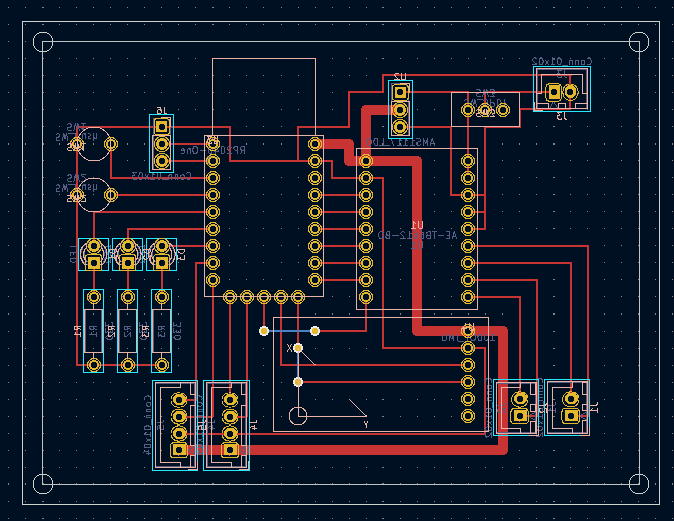Select the left pad of push switch SW1
The height and width of the screenshot is (521, 674).
[x=77, y=144]
